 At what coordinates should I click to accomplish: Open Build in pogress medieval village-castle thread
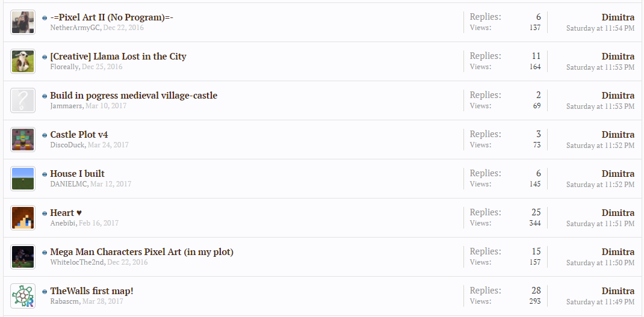[x=134, y=95]
